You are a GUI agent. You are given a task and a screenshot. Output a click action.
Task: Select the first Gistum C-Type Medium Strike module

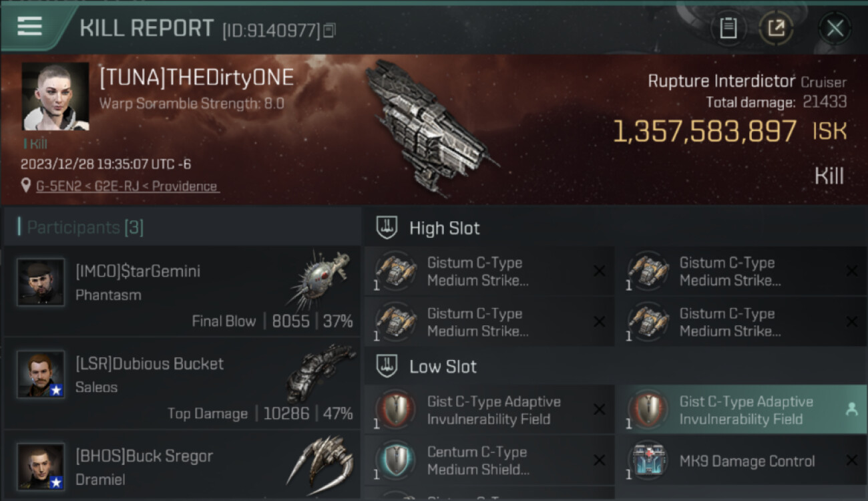489,271
